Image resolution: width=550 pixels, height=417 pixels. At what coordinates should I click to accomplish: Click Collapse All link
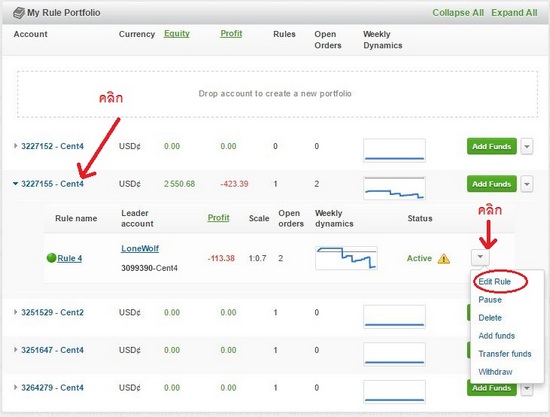(x=458, y=13)
